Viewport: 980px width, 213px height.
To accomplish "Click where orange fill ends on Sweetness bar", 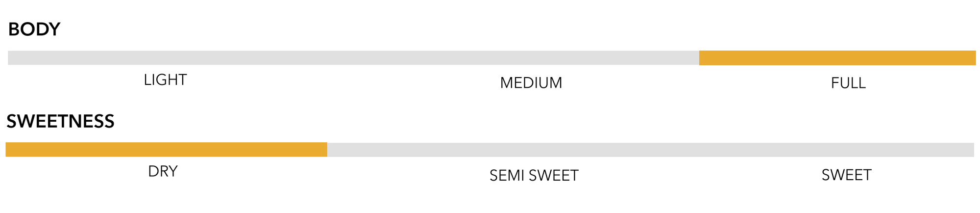I will coord(326,150).
